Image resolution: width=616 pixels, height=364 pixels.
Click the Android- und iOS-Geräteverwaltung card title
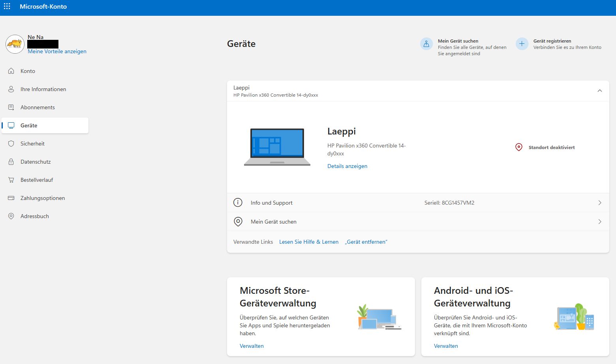pos(473,297)
